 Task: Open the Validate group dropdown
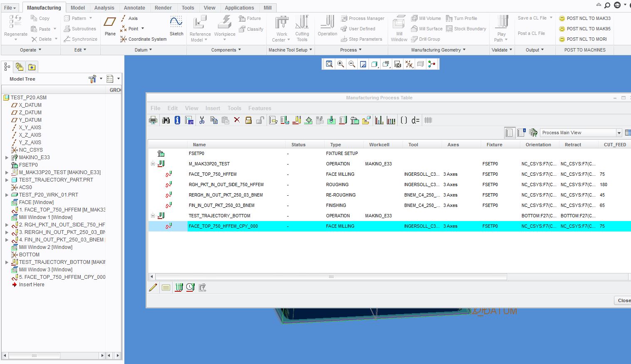[502, 50]
